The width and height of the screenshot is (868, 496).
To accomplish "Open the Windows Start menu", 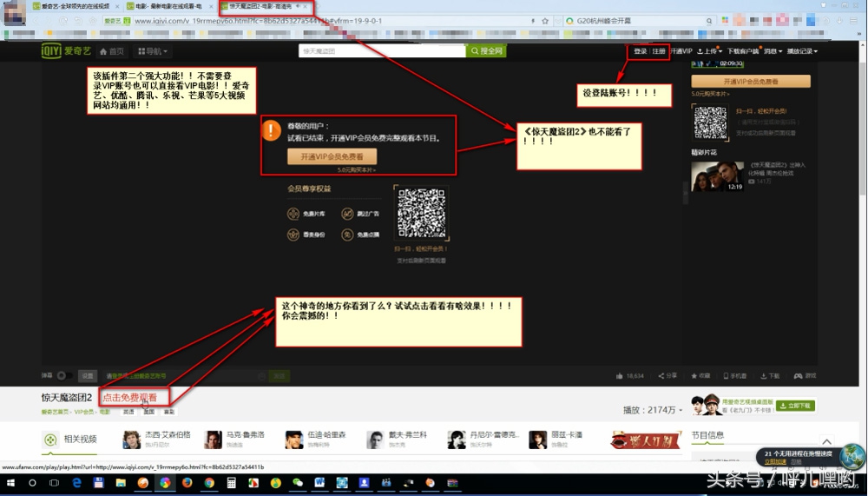I will coord(10,483).
